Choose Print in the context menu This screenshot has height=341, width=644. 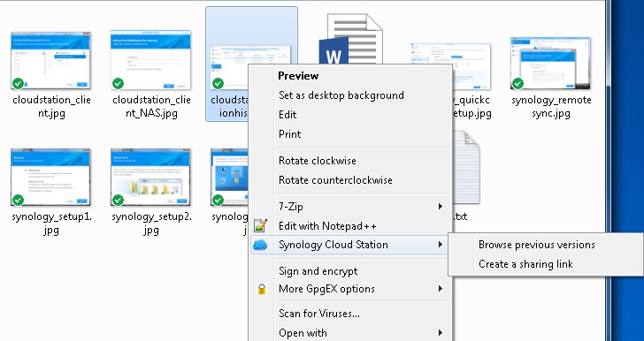[289, 134]
